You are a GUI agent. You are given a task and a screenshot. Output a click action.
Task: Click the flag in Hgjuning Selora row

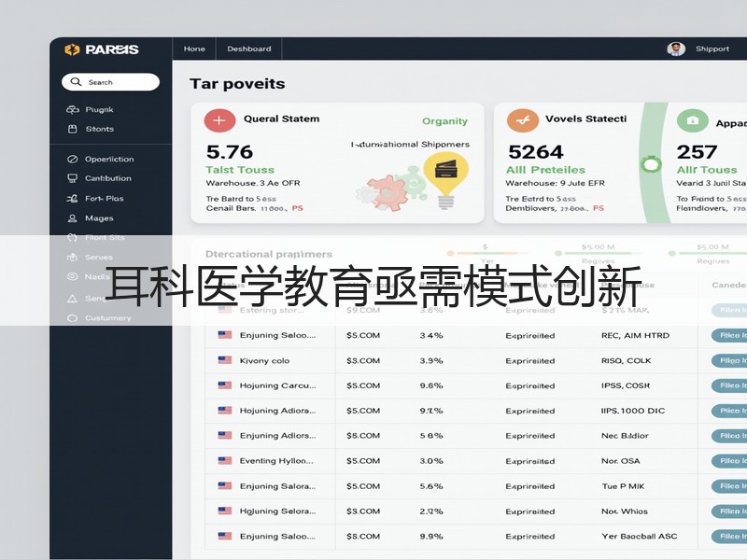225,511
